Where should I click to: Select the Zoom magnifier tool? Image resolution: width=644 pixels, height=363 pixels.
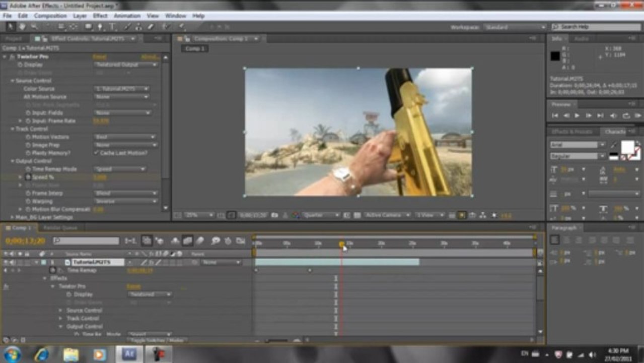click(x=34, y=27)
